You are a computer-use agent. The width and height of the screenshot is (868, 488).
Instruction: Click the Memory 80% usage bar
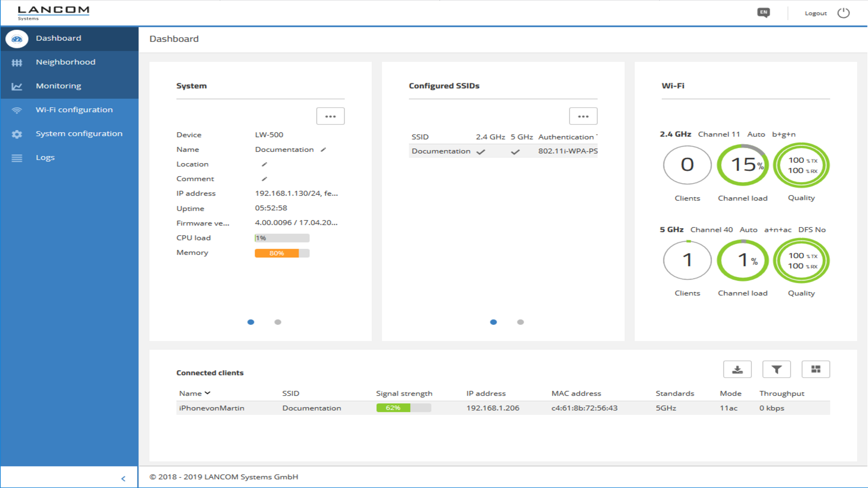coord(282,253)
